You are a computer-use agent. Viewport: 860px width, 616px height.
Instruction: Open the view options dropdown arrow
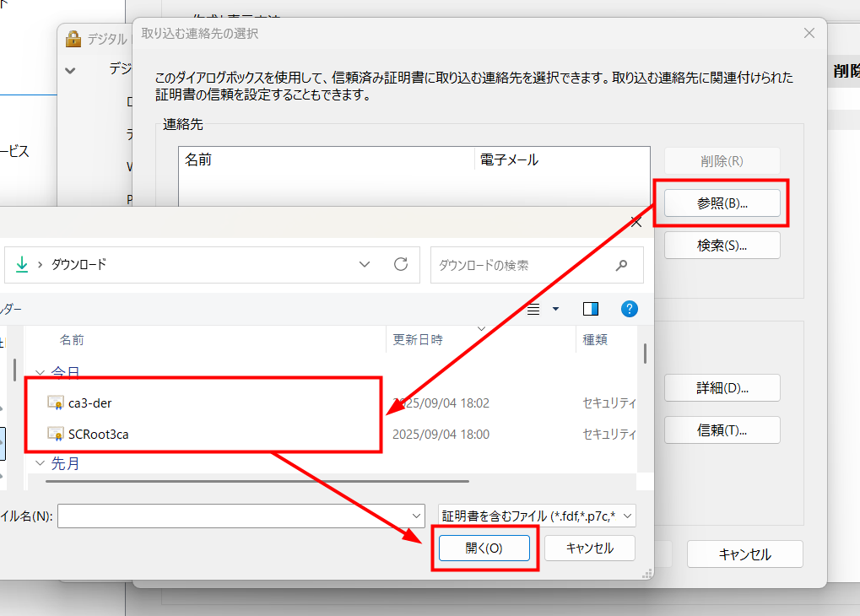pyautogui.click(x=555, y=309)
